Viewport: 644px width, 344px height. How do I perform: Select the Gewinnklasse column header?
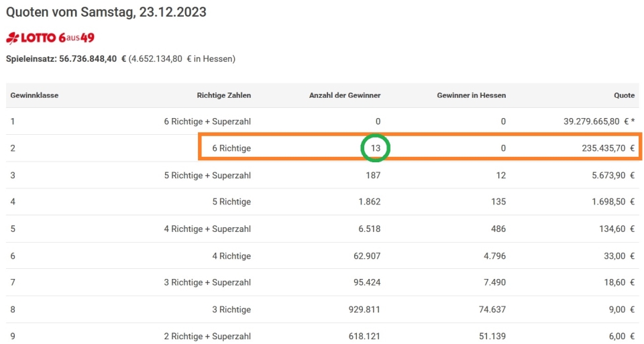click(x=34, y=95)
